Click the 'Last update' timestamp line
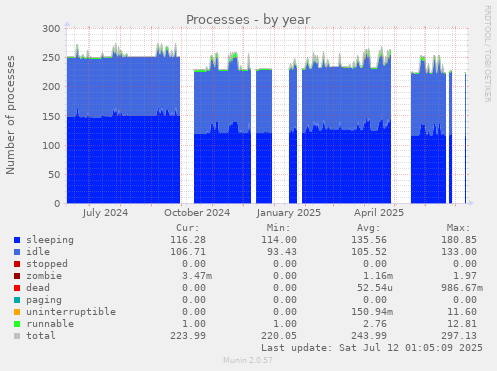Image resolution: width=497 pixels, height=371 pixels. (372, 348)
